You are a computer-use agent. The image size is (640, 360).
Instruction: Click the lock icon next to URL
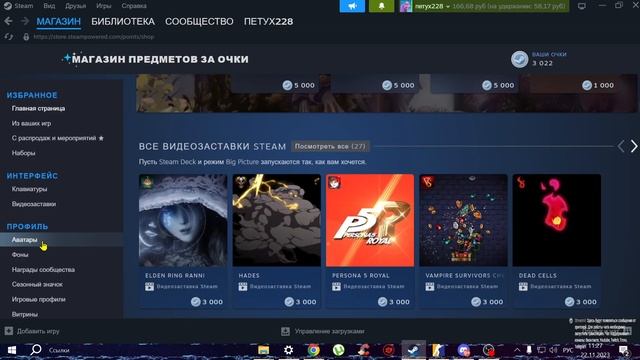point(26,37)
